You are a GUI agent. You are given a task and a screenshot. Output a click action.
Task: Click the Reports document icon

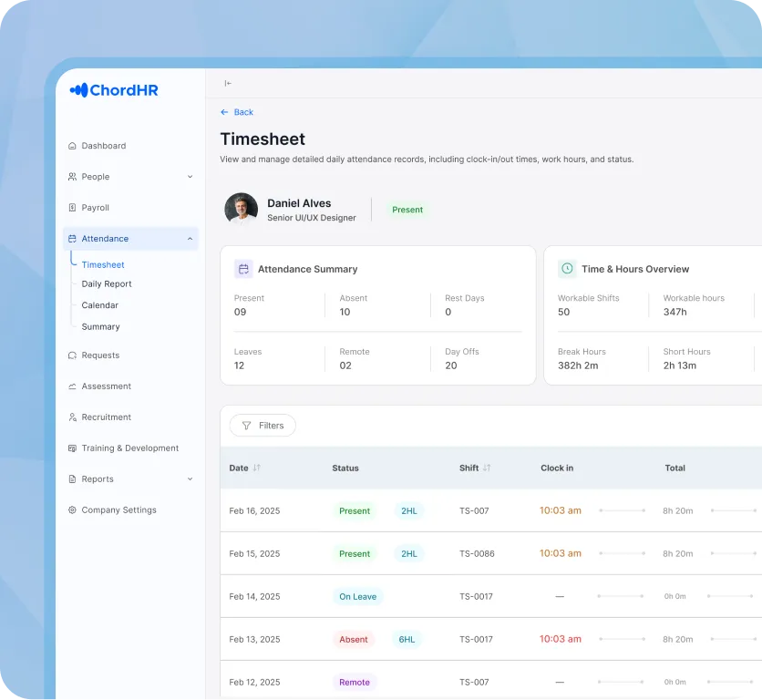click(x=72, y=479)
